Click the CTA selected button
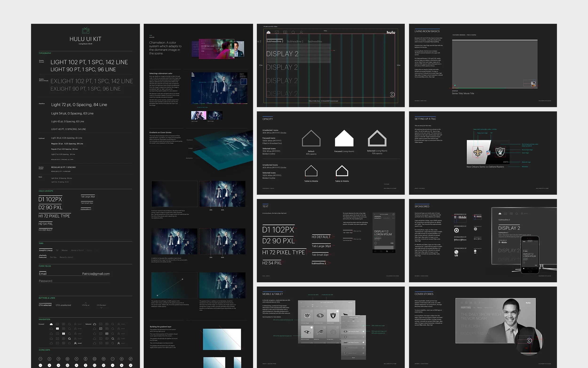Image resolution: width=588 pixels, height=368 pixels. point(45,305)
